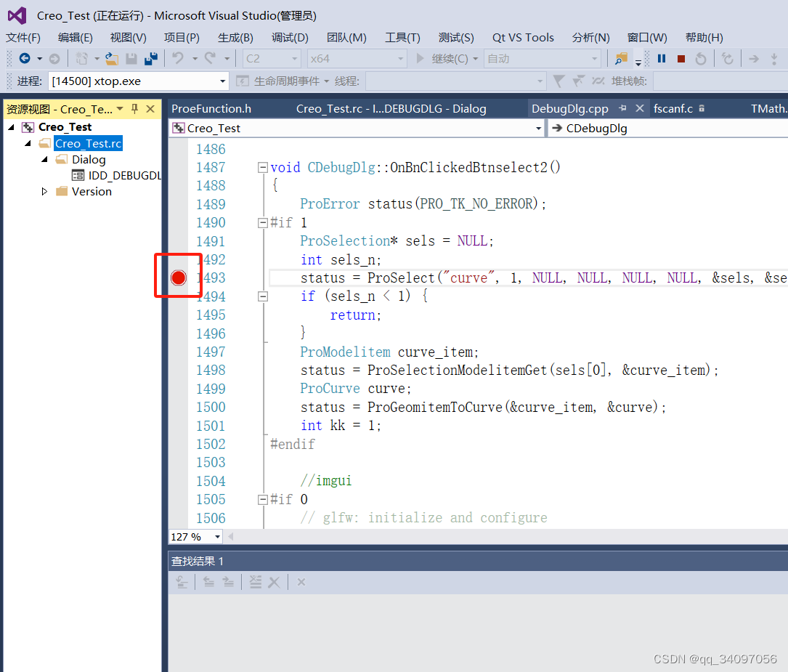Collapse the Creo_Test root tree node

coord(12,127)
